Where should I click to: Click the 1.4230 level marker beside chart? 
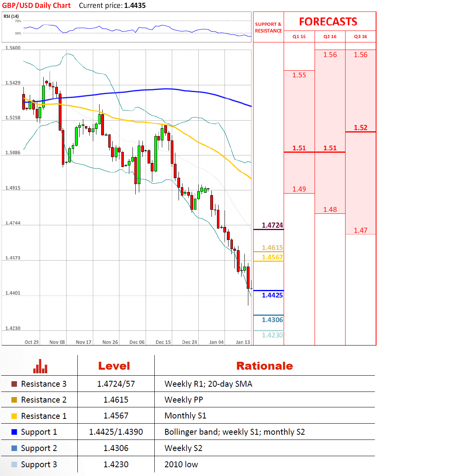tap(273, 335)
